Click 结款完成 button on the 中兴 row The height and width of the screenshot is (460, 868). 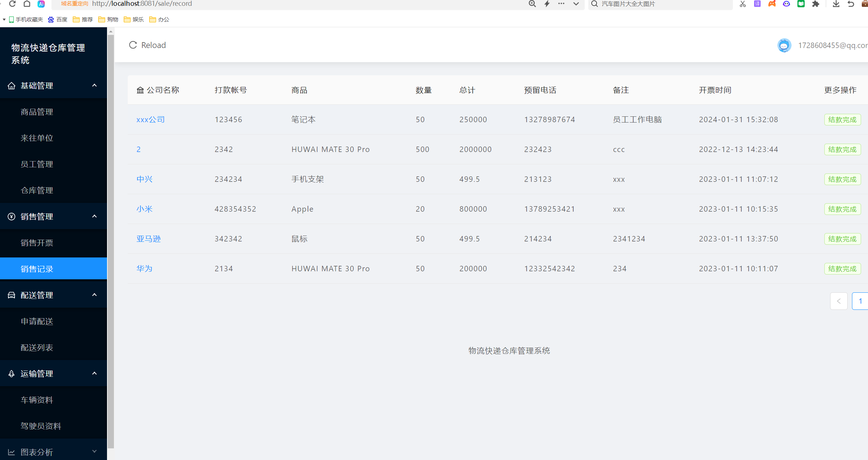[842, 179]
